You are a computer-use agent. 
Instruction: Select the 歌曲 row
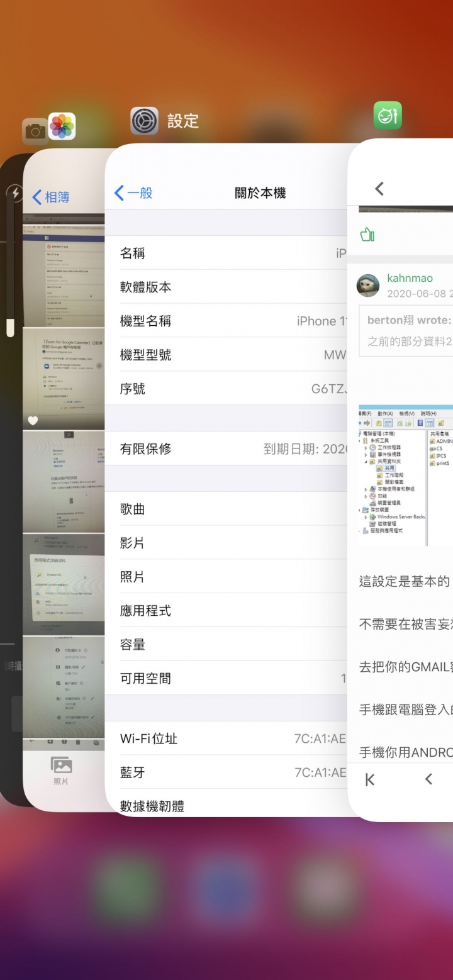[226, 509]
